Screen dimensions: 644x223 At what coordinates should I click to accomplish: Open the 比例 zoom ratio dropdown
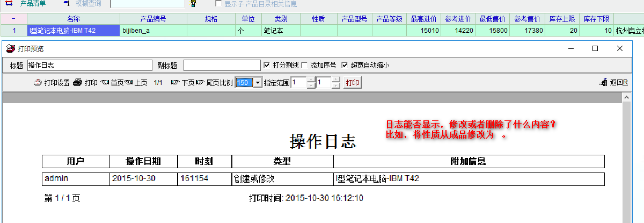click(x=258, y=83)
